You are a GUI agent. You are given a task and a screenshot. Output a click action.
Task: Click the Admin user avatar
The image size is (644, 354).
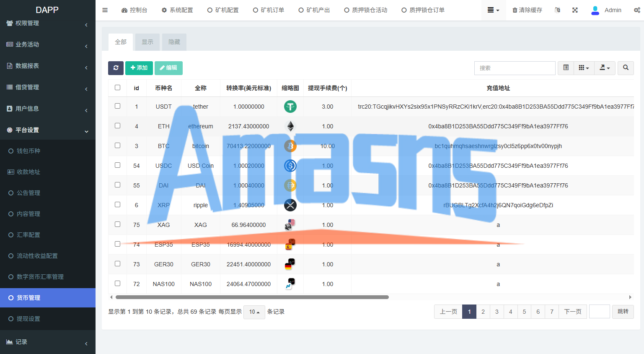(595, 10)
